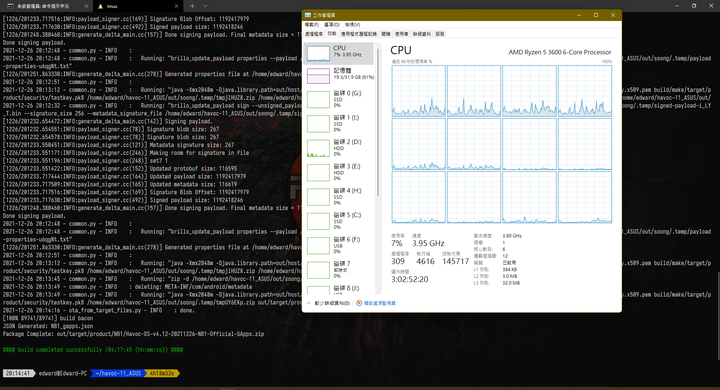Click the '[100% 89741/89741] build bacon' line
This screenshot has height=390, width=720.
click(x=48, y=318)
